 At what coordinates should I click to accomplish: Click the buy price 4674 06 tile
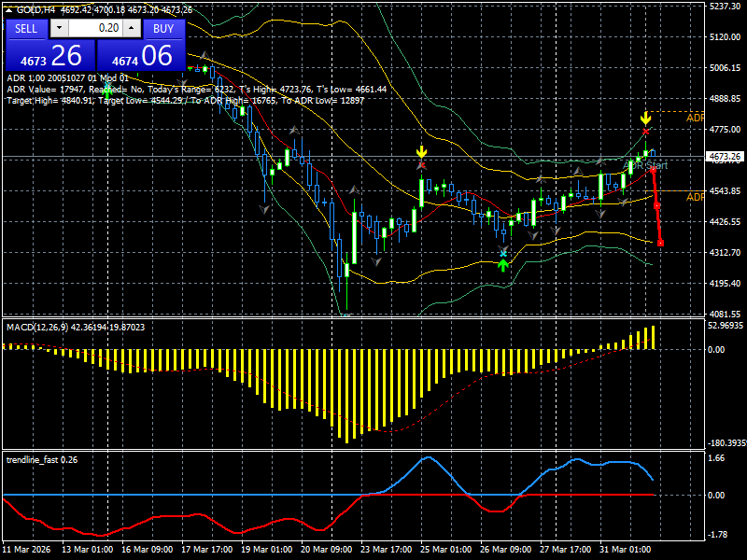[x=141, y=56]
